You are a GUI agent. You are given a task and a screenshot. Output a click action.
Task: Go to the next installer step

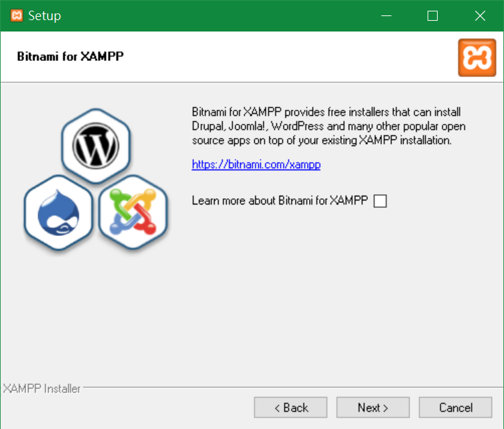point(373,408)
